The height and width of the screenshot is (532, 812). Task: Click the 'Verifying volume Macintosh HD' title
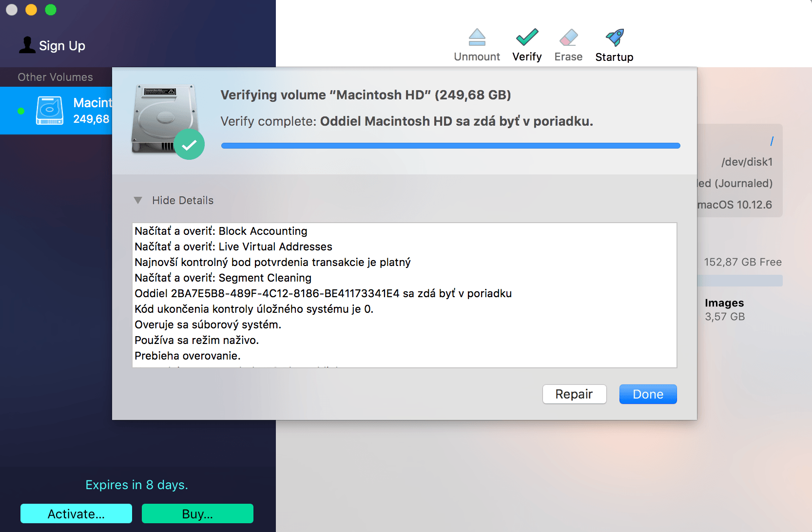(x=366, y=95)
